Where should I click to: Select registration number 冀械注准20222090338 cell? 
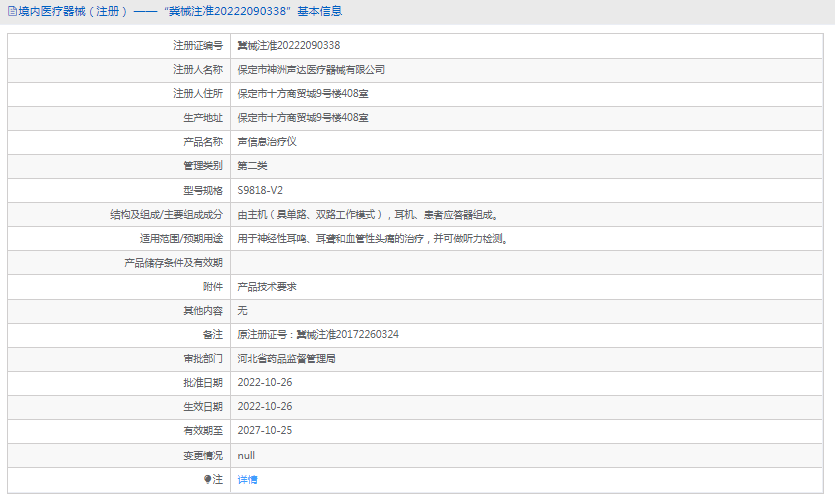click(x=289, y=45)
